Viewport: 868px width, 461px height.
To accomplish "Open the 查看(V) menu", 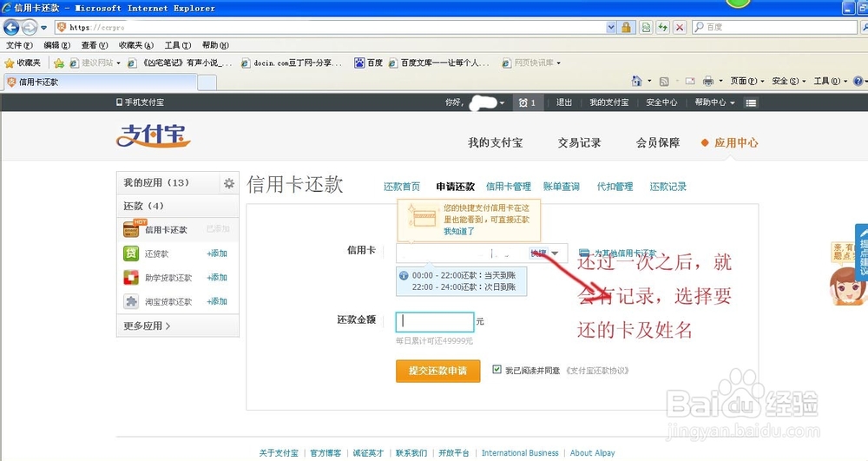I will point(95,45).
